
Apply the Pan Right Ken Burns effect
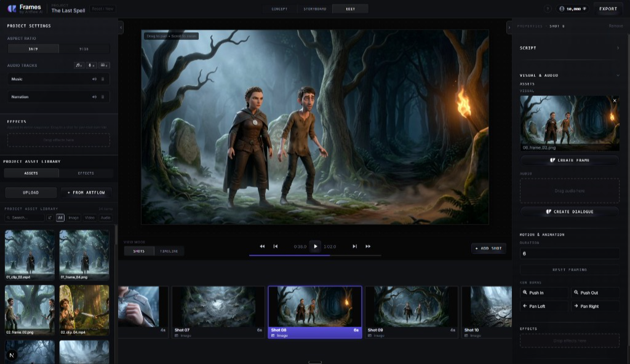point(596,306)
